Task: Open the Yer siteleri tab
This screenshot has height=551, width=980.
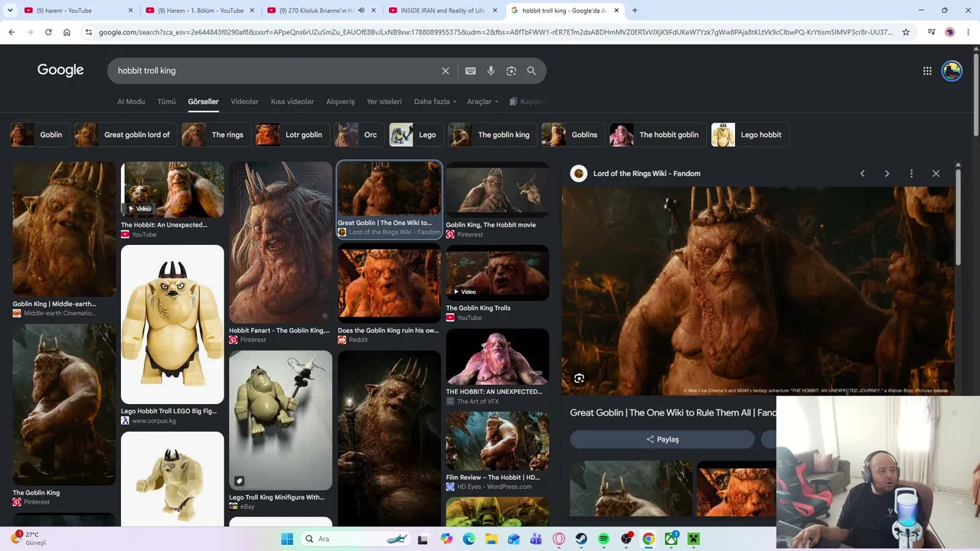Action: (x=384, y=102)
